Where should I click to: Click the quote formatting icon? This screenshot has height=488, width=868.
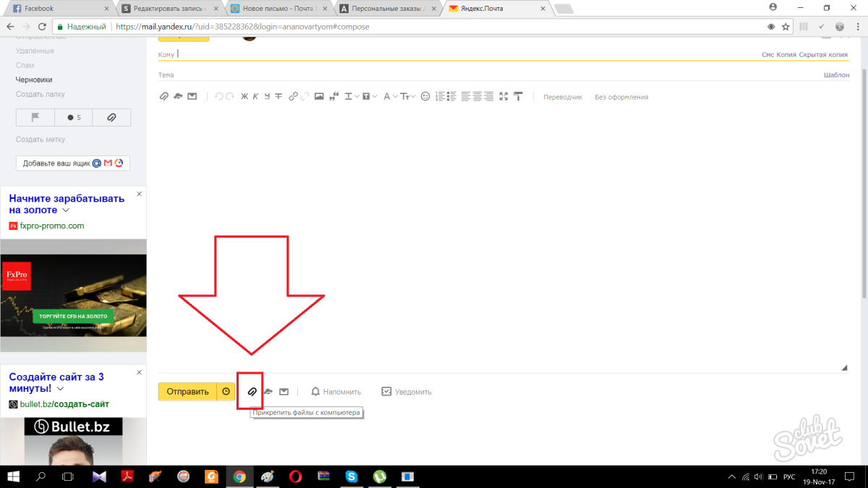333,96
